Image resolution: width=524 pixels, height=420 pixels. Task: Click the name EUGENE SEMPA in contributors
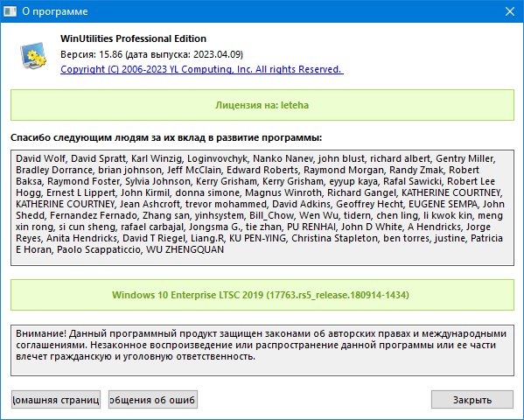point(443,204)
